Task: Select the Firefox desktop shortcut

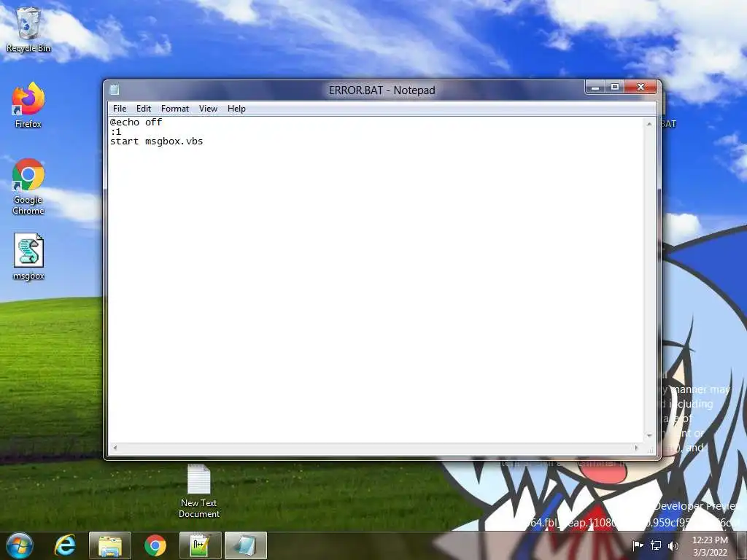Action: pyautogui.click(x=28, y=105)
